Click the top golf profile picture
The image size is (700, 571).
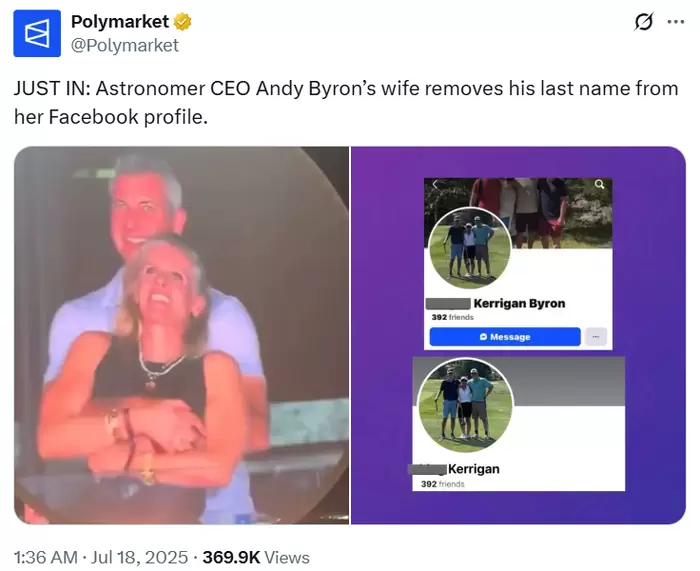click(x=470, y=249)
